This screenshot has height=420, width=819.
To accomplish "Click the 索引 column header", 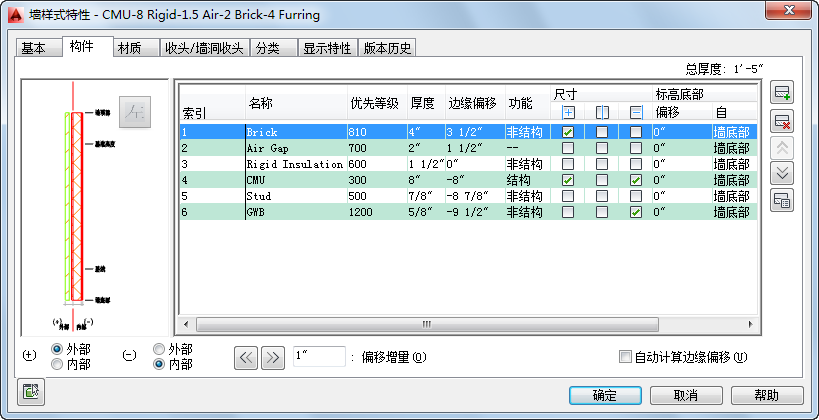I will (x=213, y=104).
